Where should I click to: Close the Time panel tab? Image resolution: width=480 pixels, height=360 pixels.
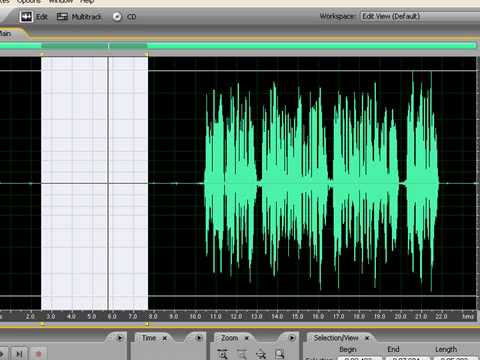pyautogui.click(x=165, y=338)
